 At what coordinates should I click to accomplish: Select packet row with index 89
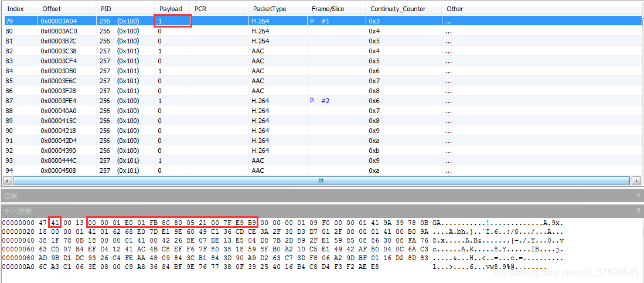[x=323, y=121]
